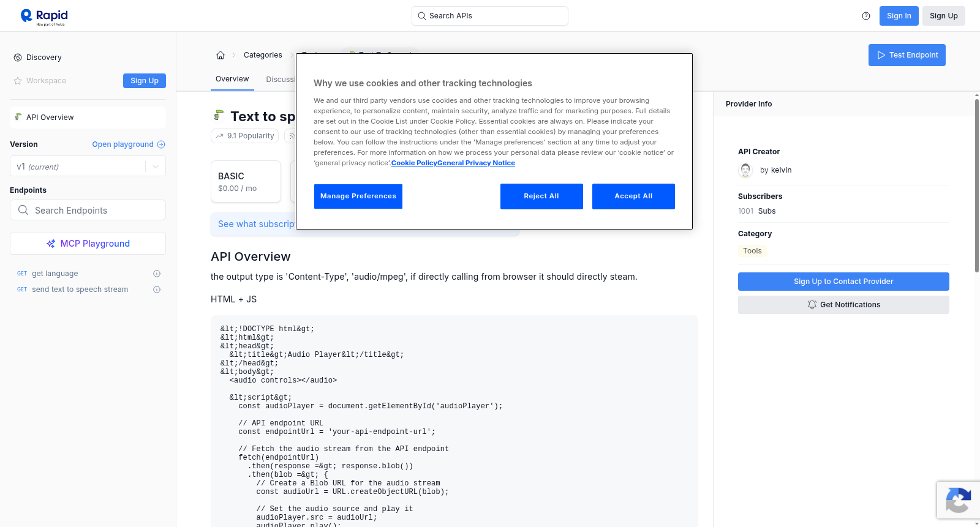
Task: Click the API Overview heading
Action: point(251,256)
